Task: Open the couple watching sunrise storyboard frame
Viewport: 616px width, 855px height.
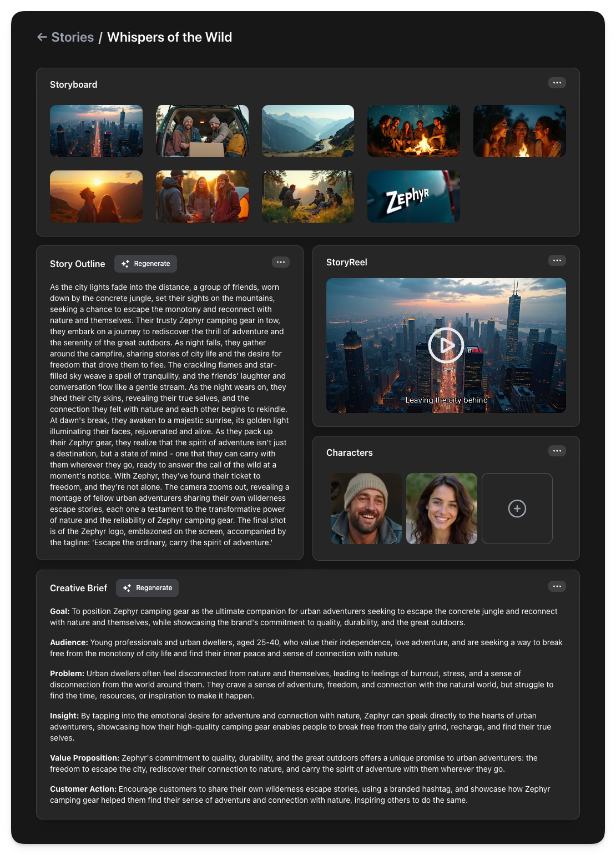Action: tap(96, 197)
